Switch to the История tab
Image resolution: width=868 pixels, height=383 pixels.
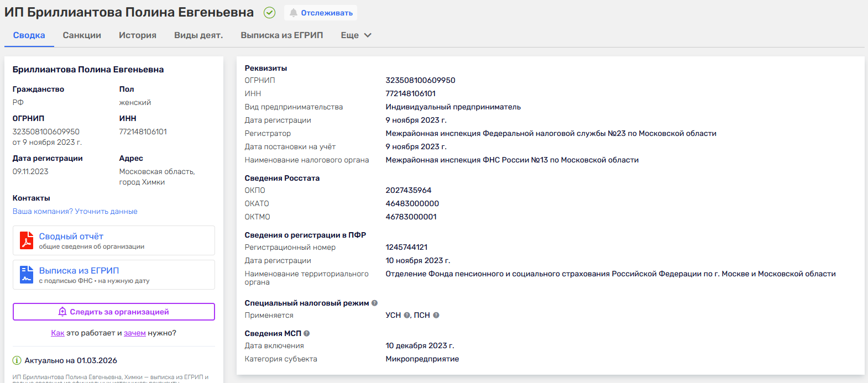pos(138,35)
